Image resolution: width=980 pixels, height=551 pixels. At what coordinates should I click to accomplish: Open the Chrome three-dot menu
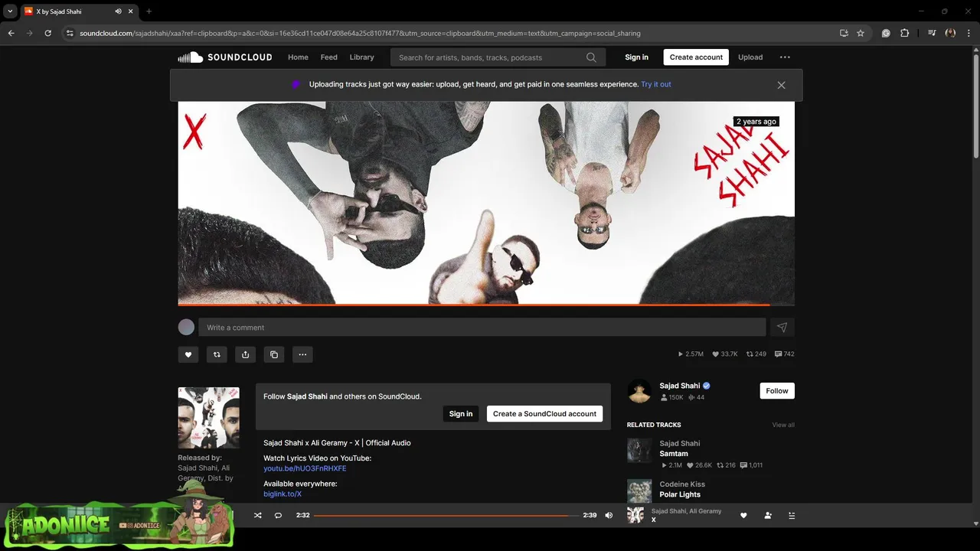click(969, 33)
